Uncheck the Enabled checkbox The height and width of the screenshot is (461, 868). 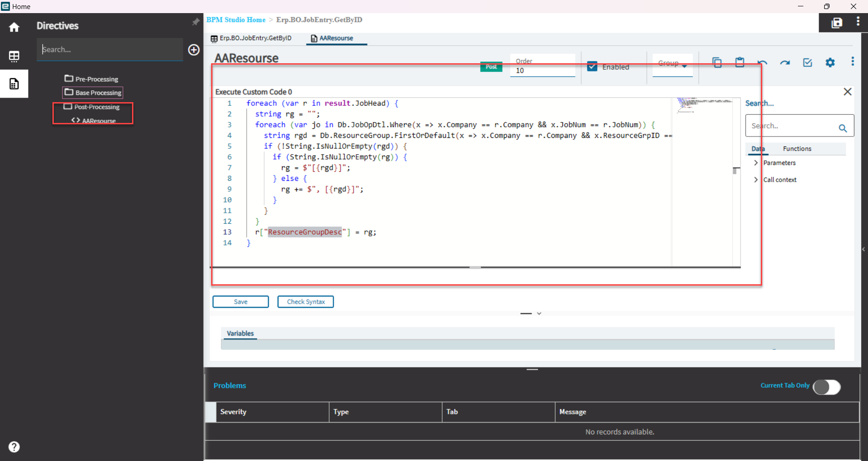click(592, 67)
